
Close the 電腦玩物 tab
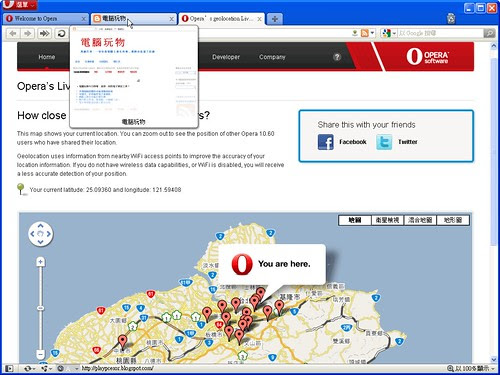point(171,19)
